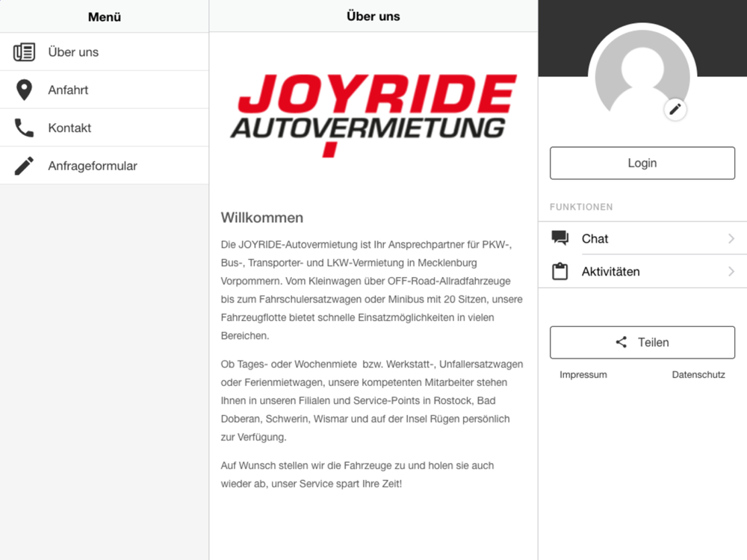The image size is (747, 560).
Task: Expand the Chat row chevron
Action: click(x=731, y=238)
